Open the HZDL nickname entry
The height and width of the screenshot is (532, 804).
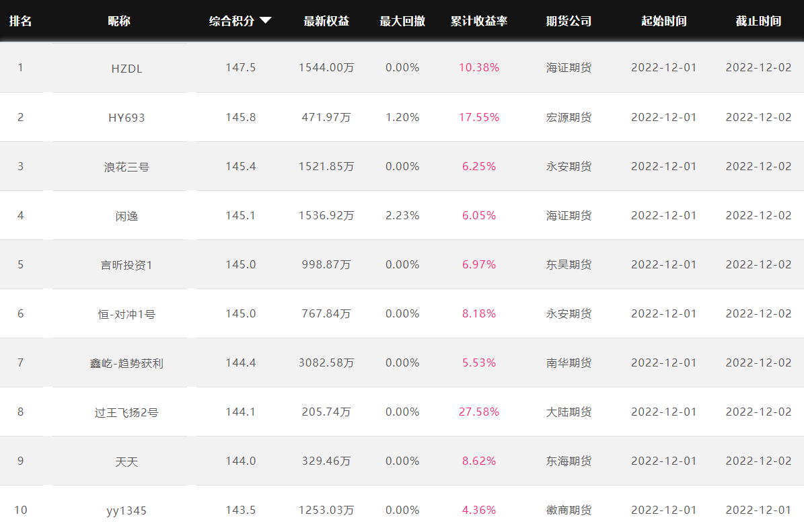pos(126,69)
